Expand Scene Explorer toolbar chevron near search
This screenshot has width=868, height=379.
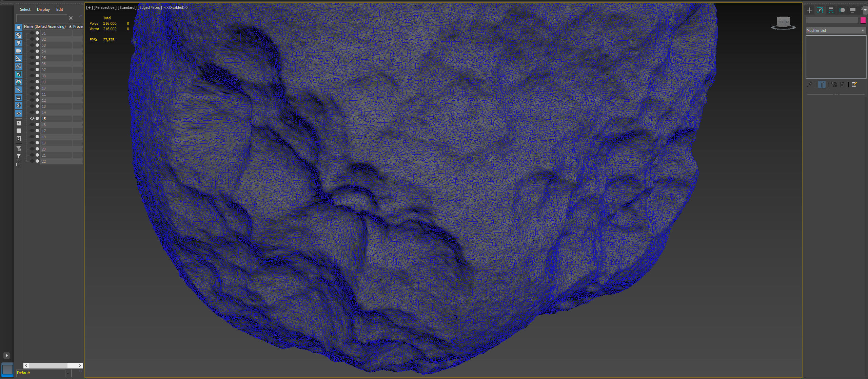80,16
